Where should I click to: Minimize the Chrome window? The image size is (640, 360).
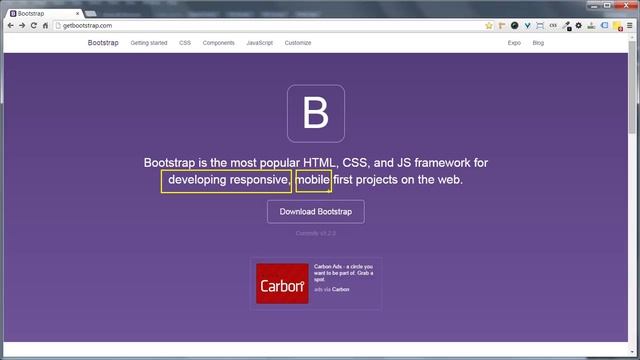coord(595,5)
